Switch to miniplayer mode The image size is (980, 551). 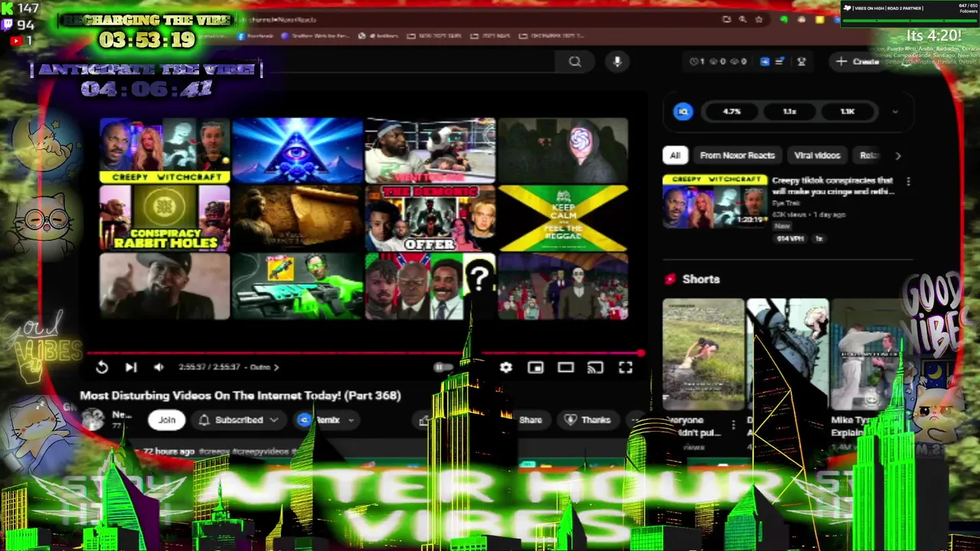pos(535,367)
